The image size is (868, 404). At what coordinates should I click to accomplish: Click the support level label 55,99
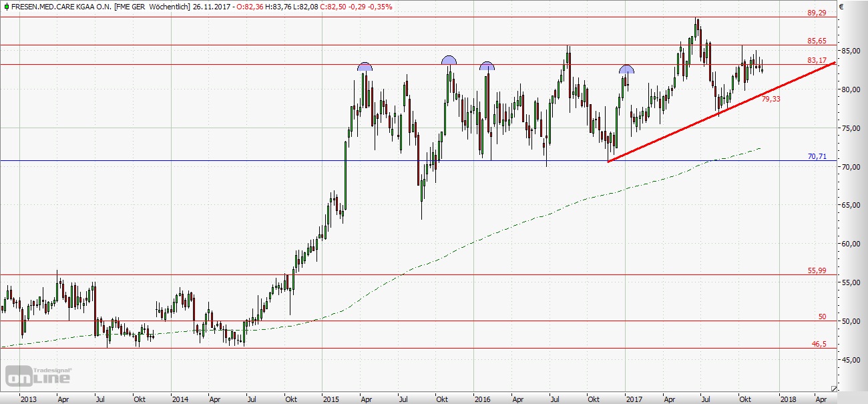coord(817,270)
